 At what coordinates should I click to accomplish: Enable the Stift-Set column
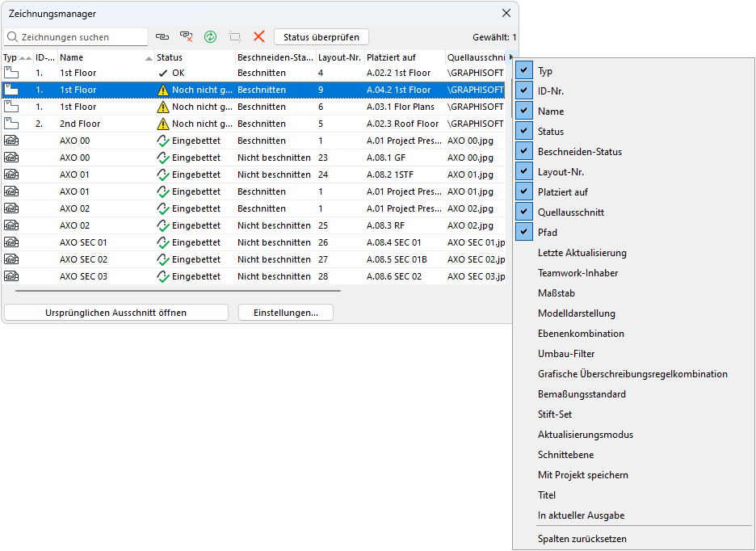[554, 414]
